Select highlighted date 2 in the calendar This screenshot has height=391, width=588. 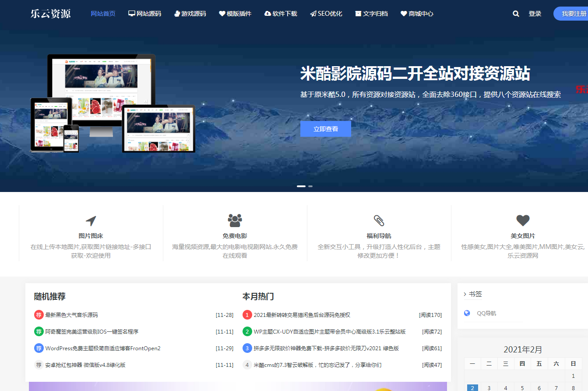click(x=472, y=388)
